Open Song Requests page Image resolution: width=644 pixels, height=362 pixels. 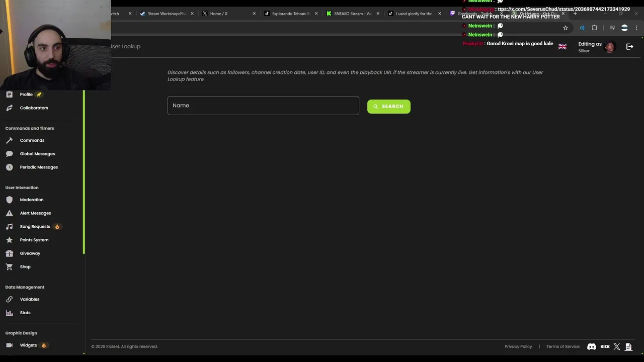point(35,227)
